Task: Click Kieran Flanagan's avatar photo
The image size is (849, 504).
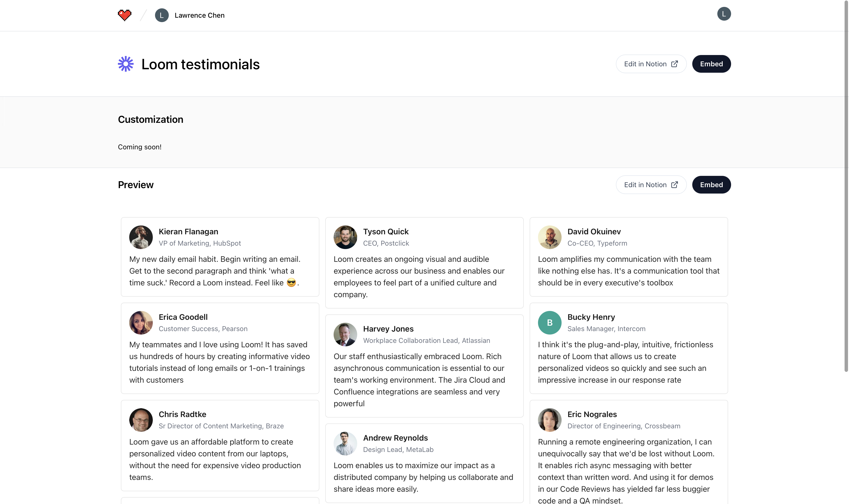Action: (x=141, y=238)
